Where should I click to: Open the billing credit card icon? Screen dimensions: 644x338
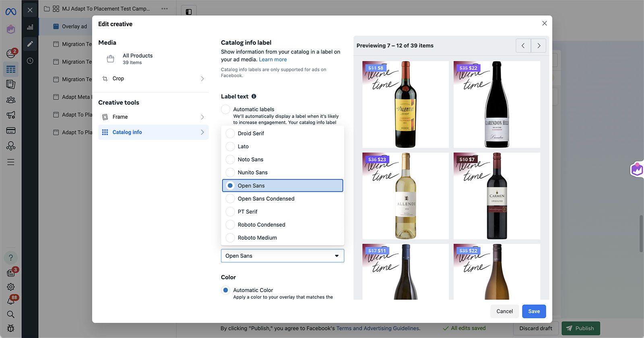(x=11, y=131)
